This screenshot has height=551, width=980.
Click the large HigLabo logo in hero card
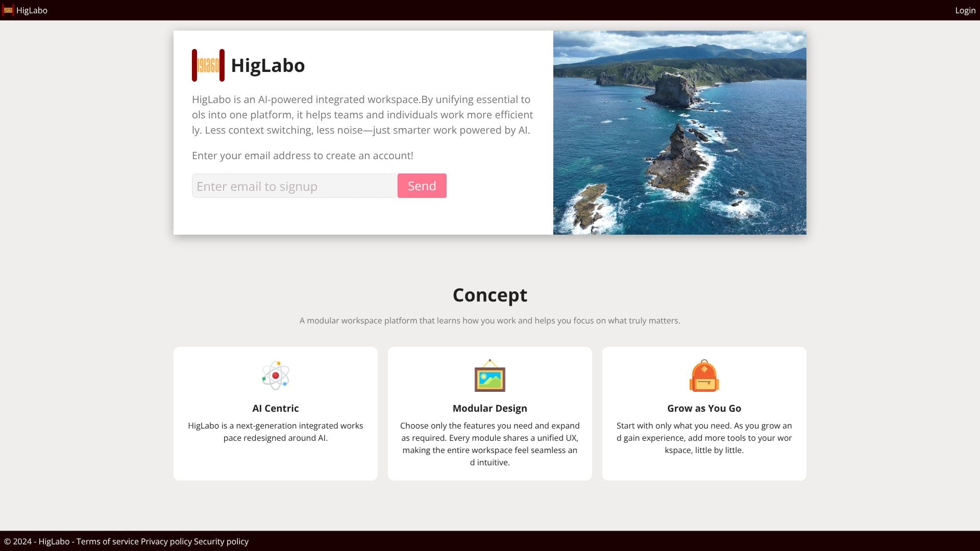coord(208,65)
